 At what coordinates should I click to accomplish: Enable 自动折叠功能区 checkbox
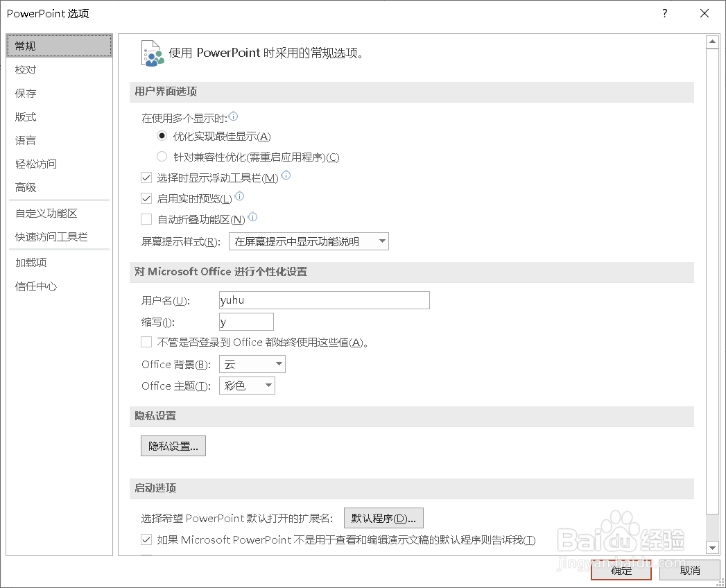tap(146, 219)
